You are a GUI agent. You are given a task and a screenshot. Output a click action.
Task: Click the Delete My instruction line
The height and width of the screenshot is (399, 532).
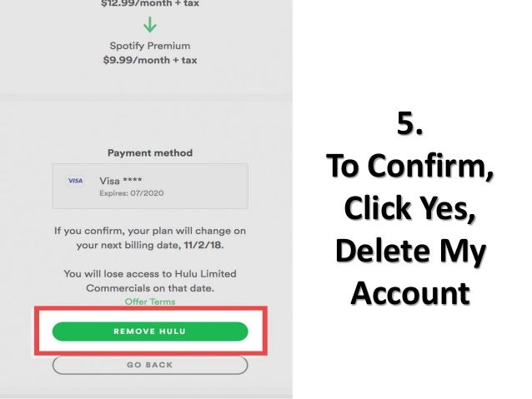tap(410, 252)
